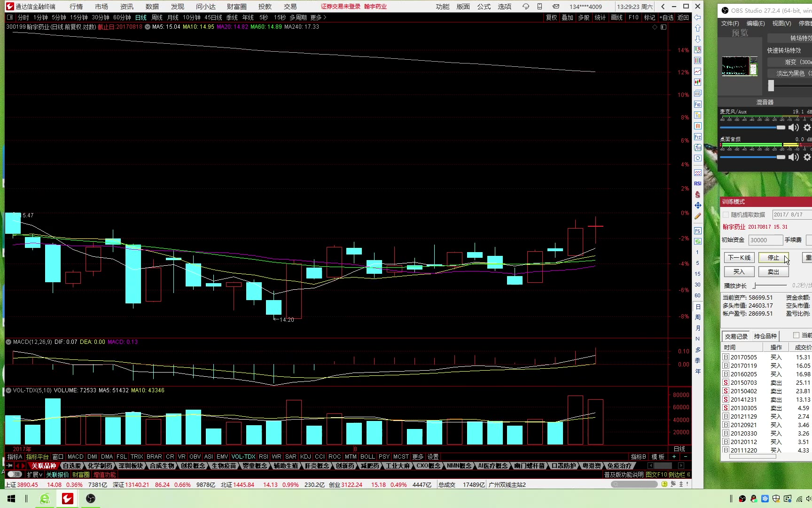Screen dimensions: 812x508
Task: Open the 扩展 dropdown at the bottom
Action: tap(35, 475)
